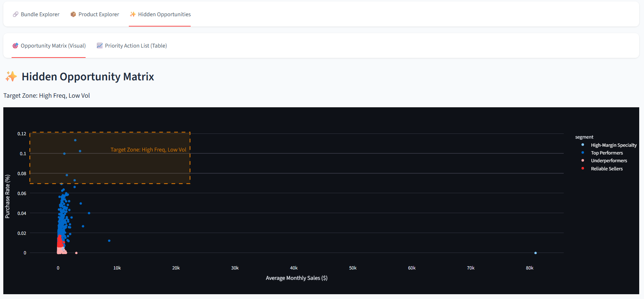
Task: Open the Priority Action List (Table) tab
Action: tap(136, 46)
